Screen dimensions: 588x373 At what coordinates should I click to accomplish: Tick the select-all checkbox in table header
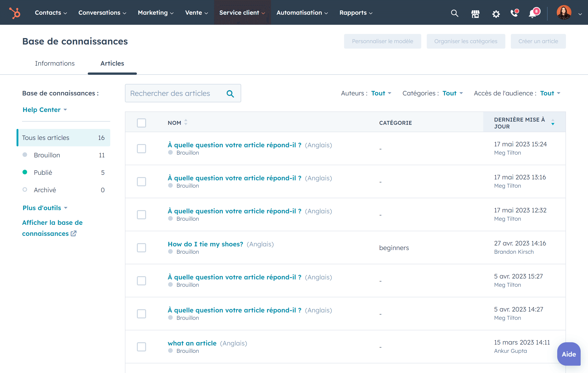tap(141, 123)
